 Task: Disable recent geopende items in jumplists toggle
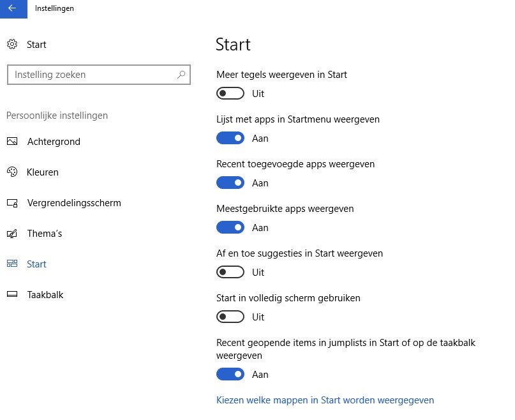tap(230, 374)
